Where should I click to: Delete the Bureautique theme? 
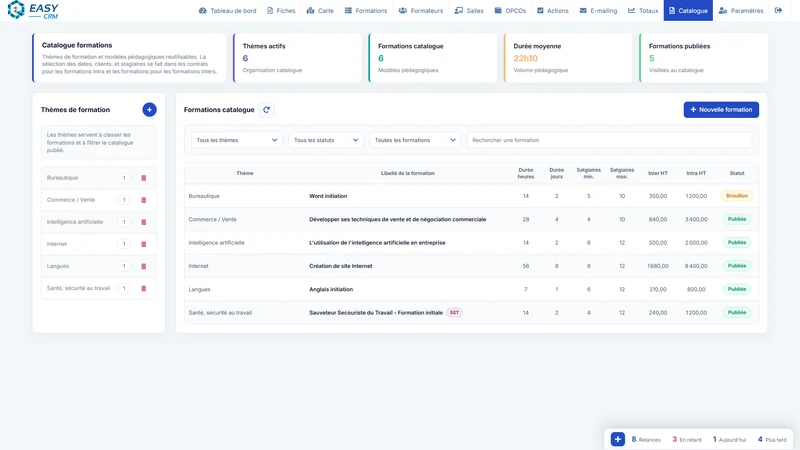pos(143,178)
